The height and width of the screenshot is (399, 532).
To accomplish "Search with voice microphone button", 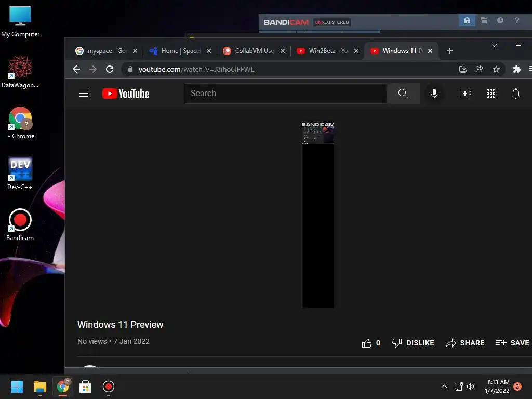I will [x=434, y=94].
